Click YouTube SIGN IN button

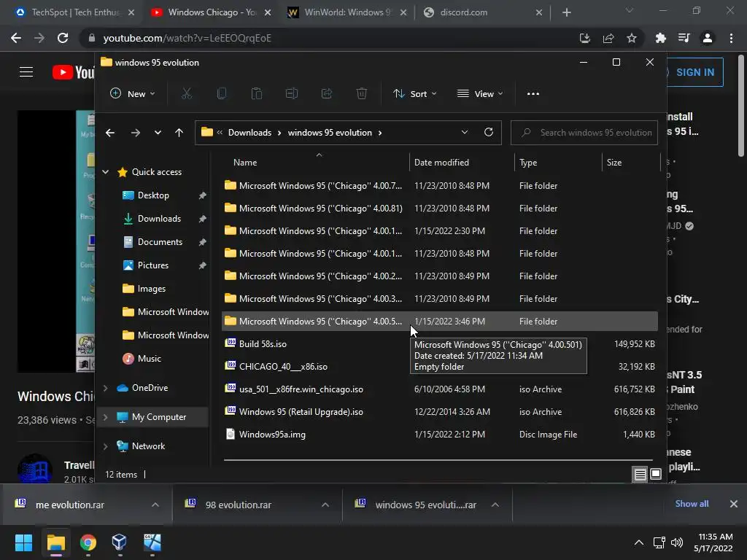(x=695, y=72)
